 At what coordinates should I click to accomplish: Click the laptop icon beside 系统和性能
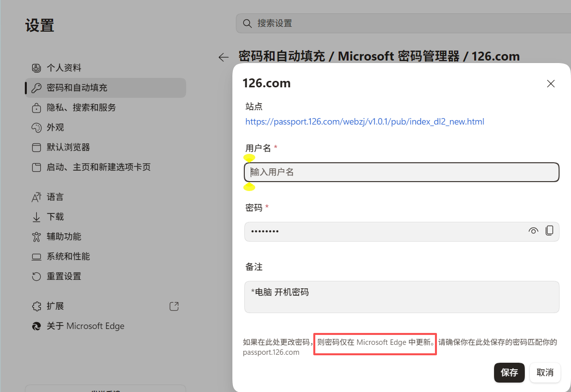pos(36,257)
